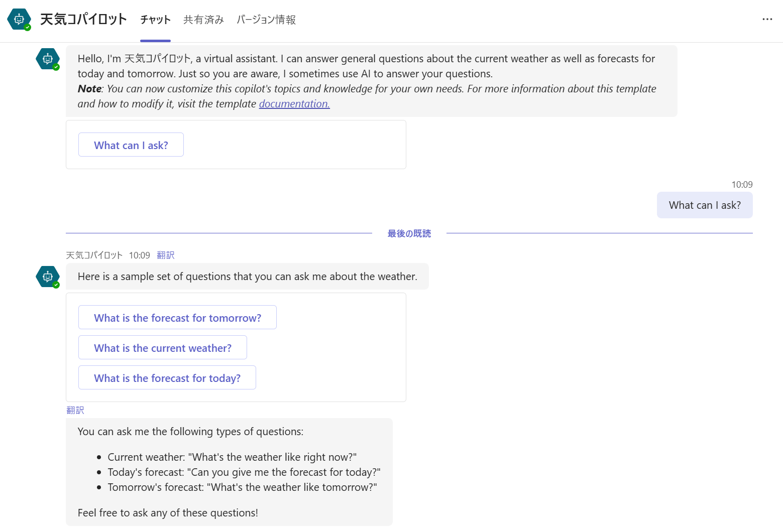Click the bulleted question types message
Viewport: 783px width, 532px height.
(229, 472)
